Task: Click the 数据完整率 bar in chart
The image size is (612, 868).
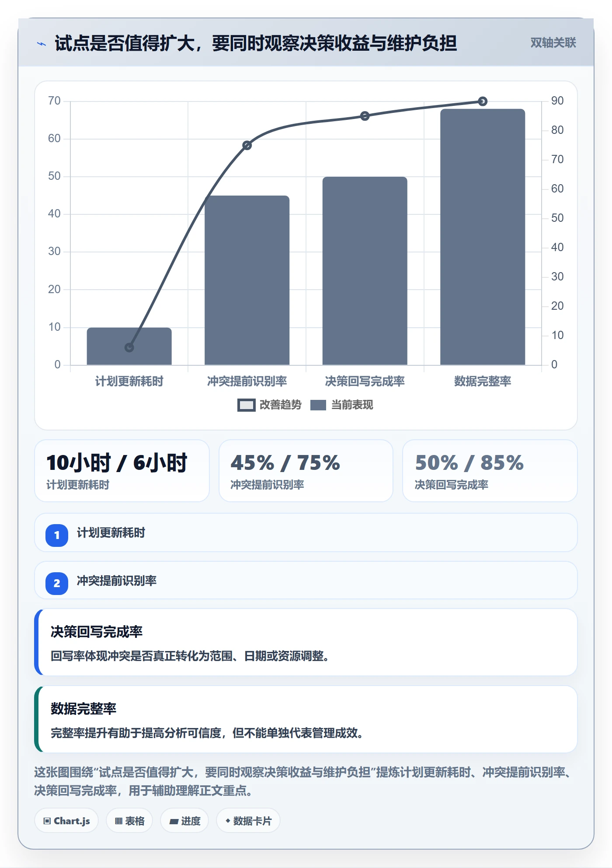Action: point(483,237)
